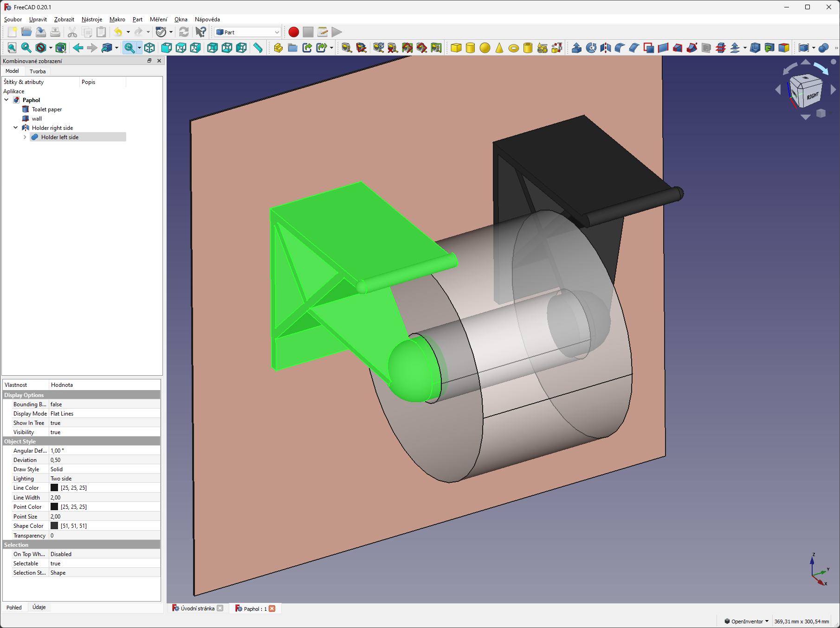Click the What's This help cursor icon
Image resolution: width=840 pixels, height=628 pixels.
pyautogui.click(x=200, y=32)
